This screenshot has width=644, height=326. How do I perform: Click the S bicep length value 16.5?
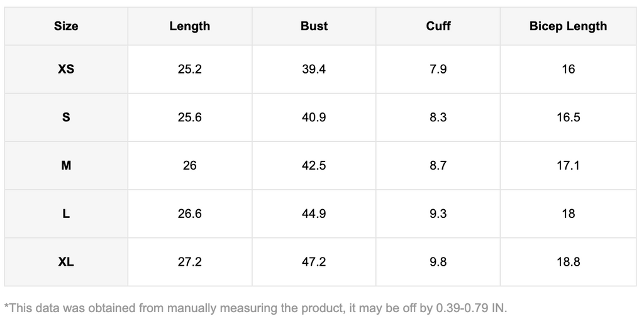tap(568, 117)
